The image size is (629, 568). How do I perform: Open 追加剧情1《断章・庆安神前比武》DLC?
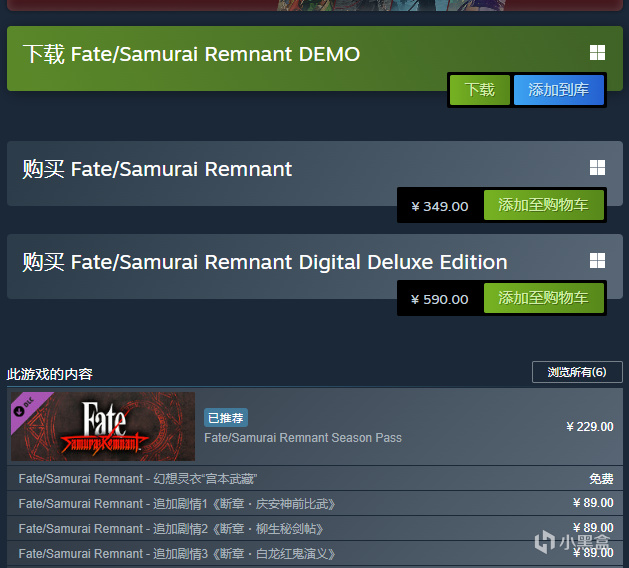pos(177,503)
